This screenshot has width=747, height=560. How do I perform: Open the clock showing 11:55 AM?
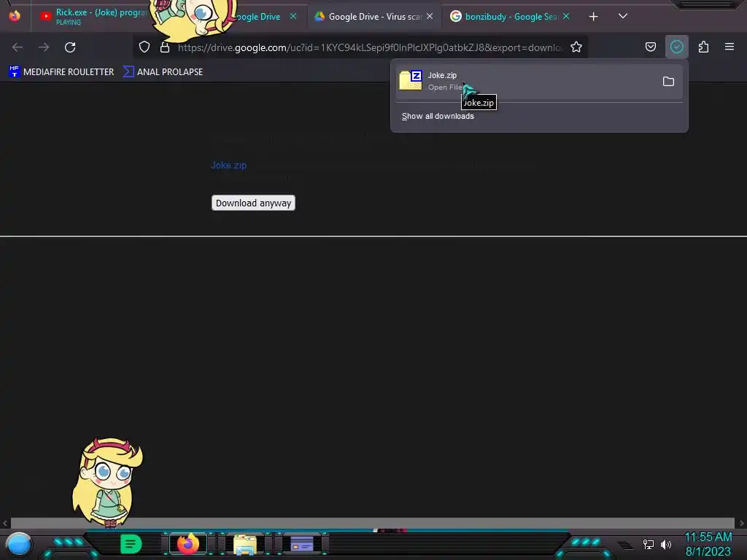708,544
